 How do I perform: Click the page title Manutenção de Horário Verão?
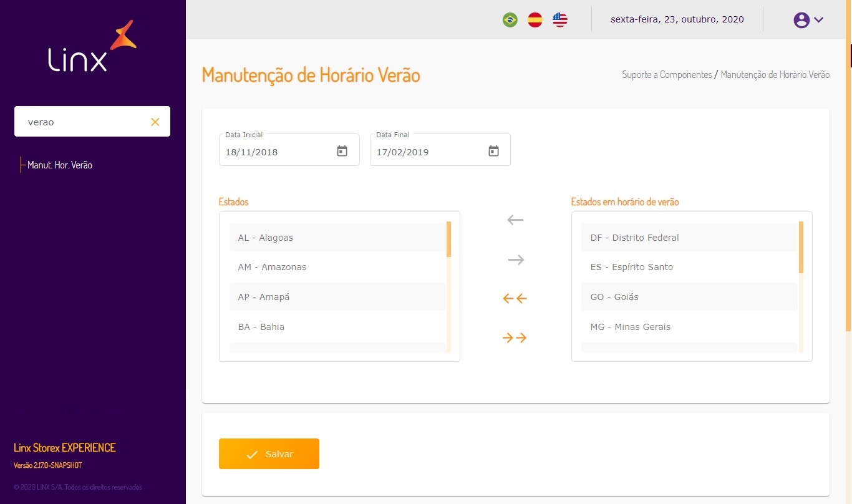311,75
